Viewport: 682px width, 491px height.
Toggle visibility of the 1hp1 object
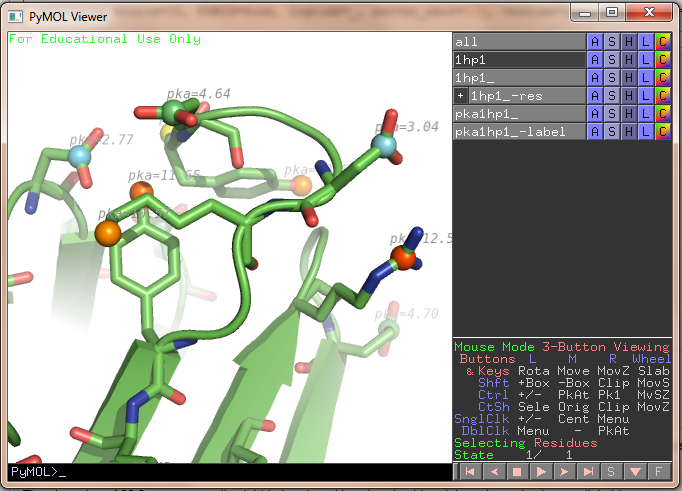point(517,60)
